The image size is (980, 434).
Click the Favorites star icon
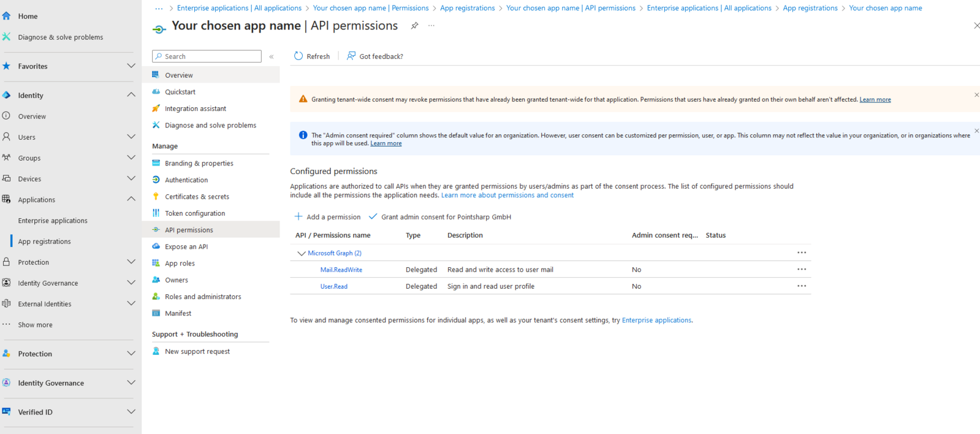[7, 66]
